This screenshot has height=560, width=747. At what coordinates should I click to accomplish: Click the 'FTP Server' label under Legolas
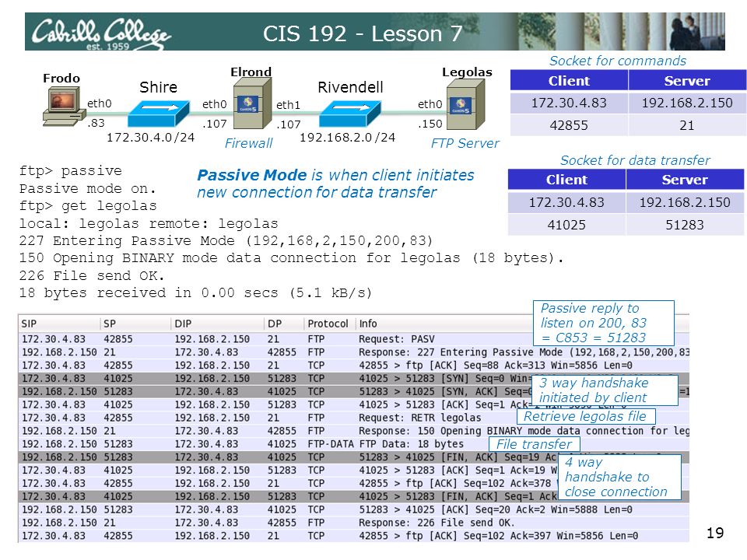[x=465, y=143]
